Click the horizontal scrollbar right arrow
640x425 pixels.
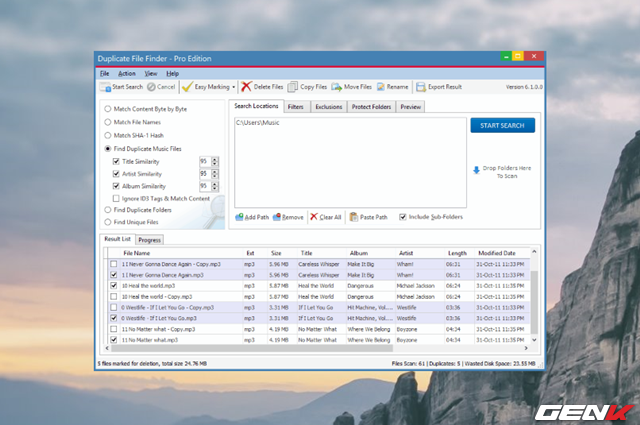tap(526, 348)
